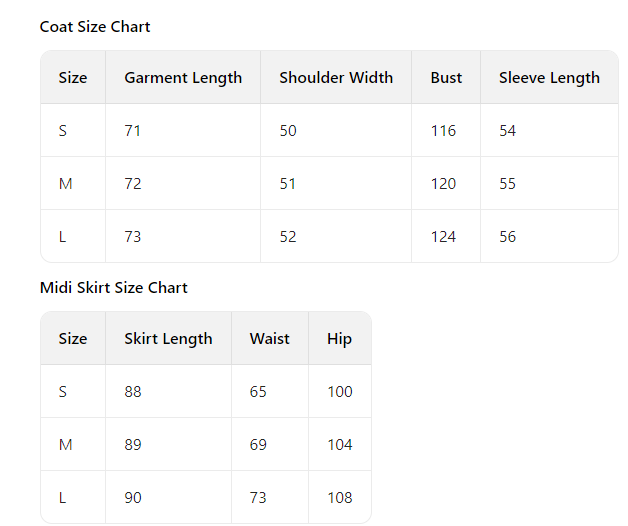Select the Hip column header
Screen dimensions: 628x526
pos(339,339)
